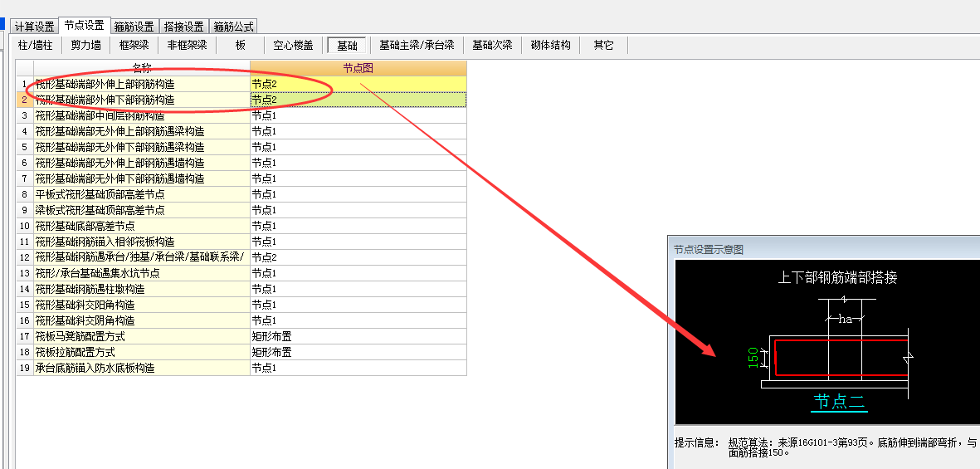The image size is (980, 469).
Task: Click 节点1 value for 筏形基础斜交阳角构造
Action: [358, 305]
